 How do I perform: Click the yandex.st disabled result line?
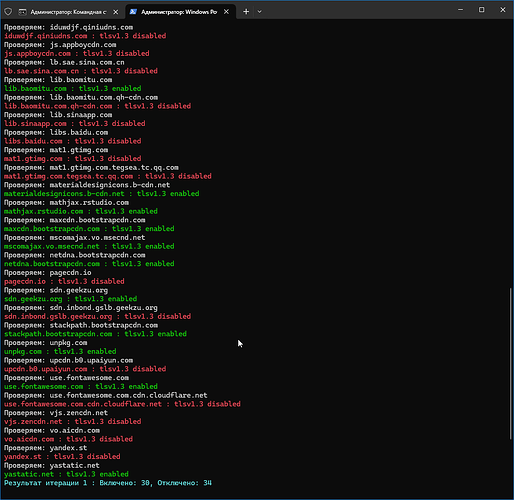click(62, 456)
